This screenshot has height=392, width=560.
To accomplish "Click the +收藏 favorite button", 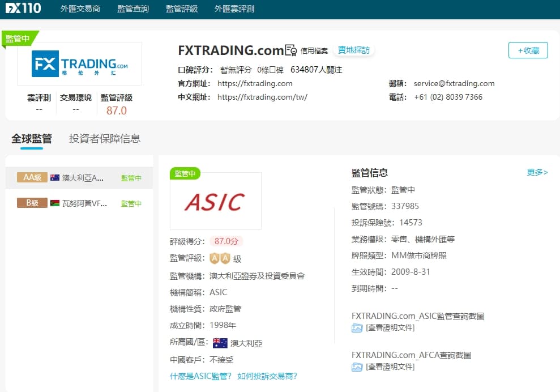I will (x=528, y=50).
